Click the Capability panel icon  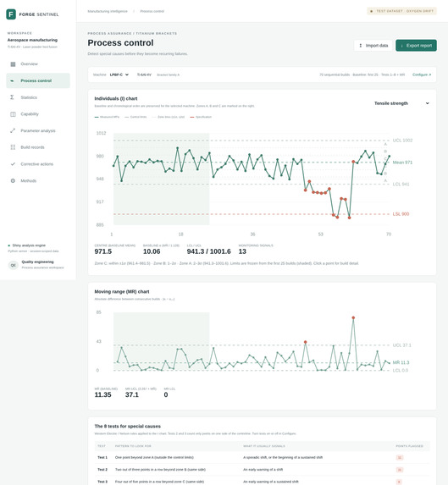pyautogui.click(x=13, y=114)
